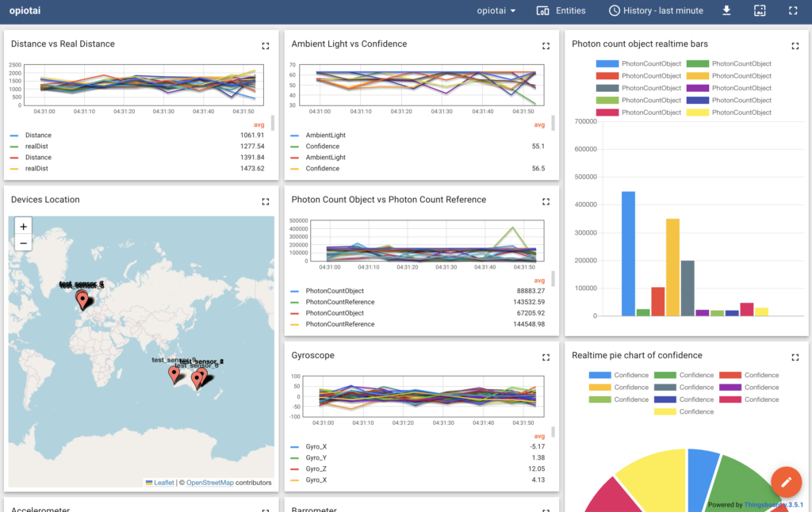
Task: Click the Devices Location widget title
Action: coord(45,200)
